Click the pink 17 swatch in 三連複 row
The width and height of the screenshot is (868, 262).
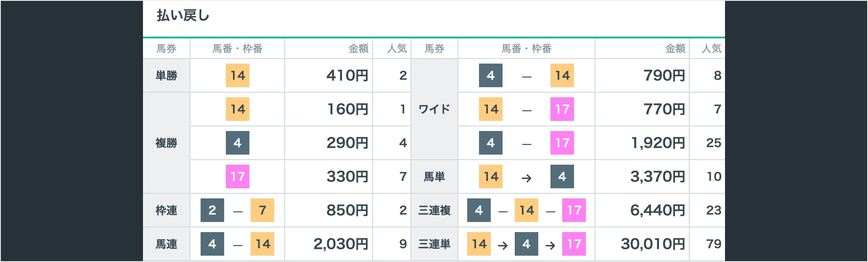point(574,210)
